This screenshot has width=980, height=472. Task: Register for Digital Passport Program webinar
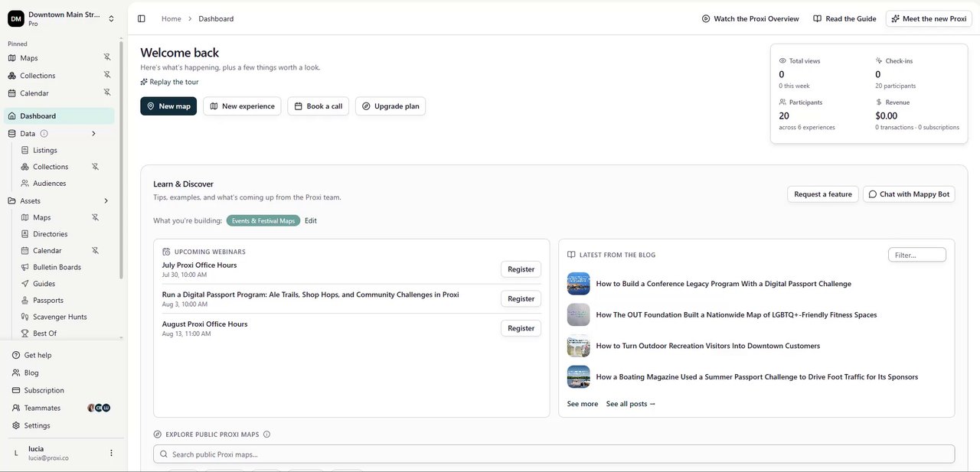click(x=521, y=298)
